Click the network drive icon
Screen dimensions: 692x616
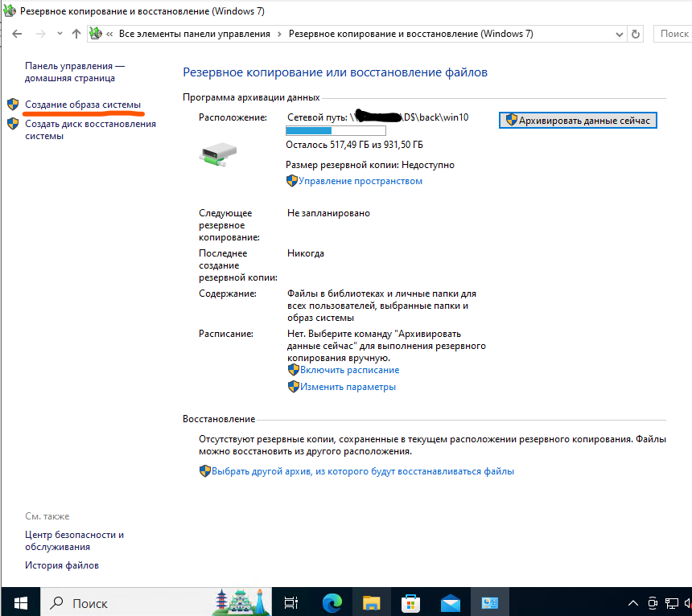coord(218,154)
